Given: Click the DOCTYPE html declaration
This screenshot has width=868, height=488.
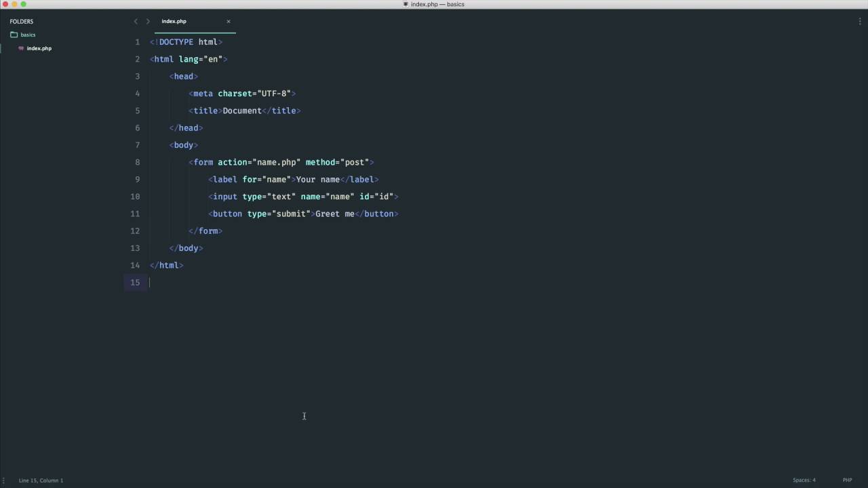Looking at the screenshot, I should (x=186, y=42).
